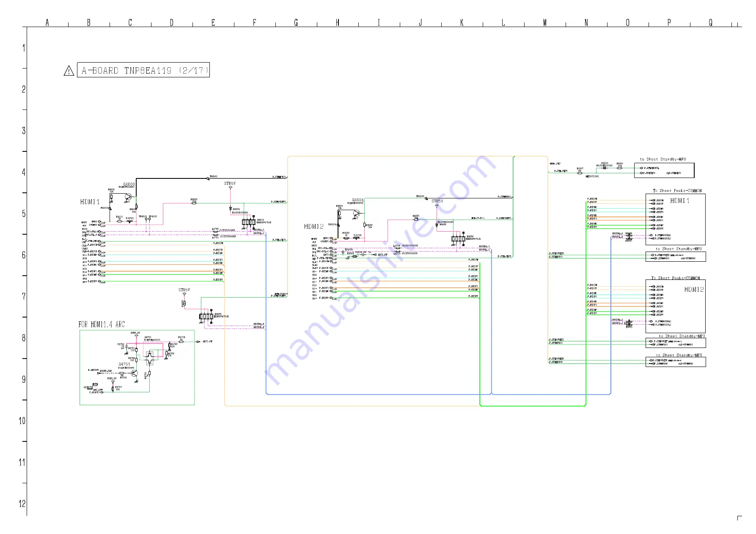This screenshot has width=756, height=534.
Task: Click row number 8 on left ruler
Action: [x=24, y=338]
